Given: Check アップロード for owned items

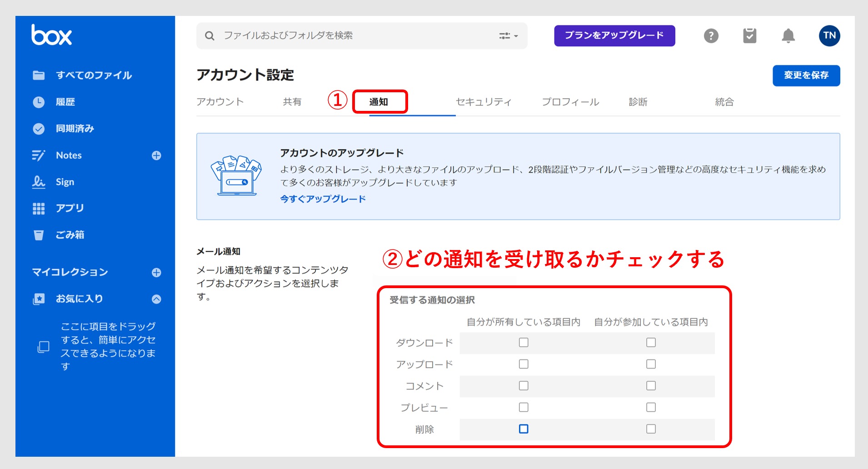Looking at the screenshot, I should [x=524, y=364].
